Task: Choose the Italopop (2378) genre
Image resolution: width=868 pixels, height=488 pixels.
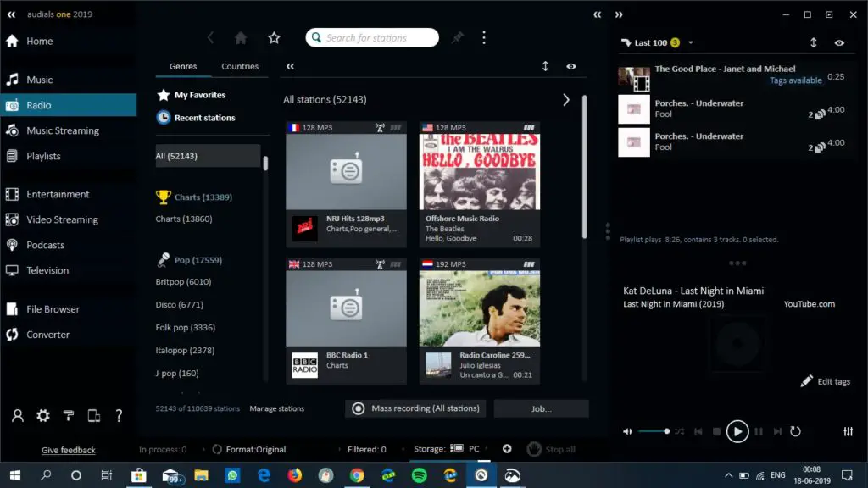Action: click(185, 350)
